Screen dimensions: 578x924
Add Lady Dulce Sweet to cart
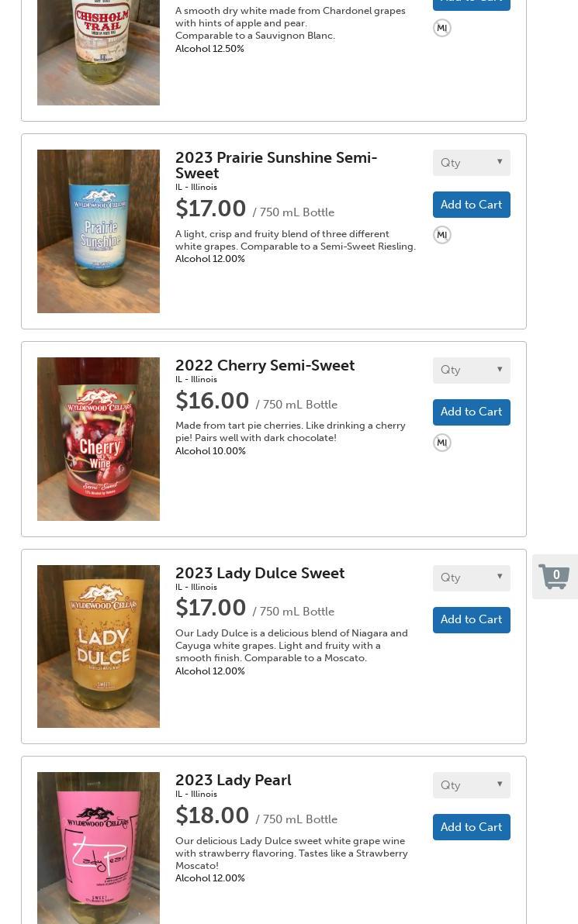(x=471, y=620)
